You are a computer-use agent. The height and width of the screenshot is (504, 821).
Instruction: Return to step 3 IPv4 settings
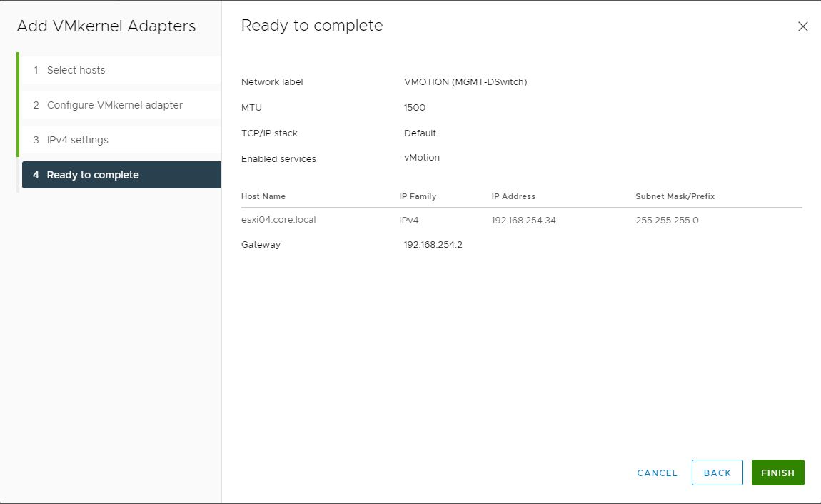[121, 140]
